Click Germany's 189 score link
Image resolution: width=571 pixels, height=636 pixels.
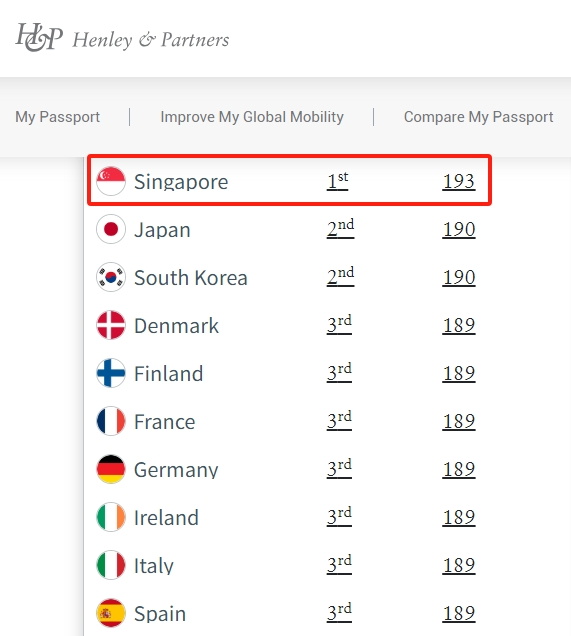459,469
